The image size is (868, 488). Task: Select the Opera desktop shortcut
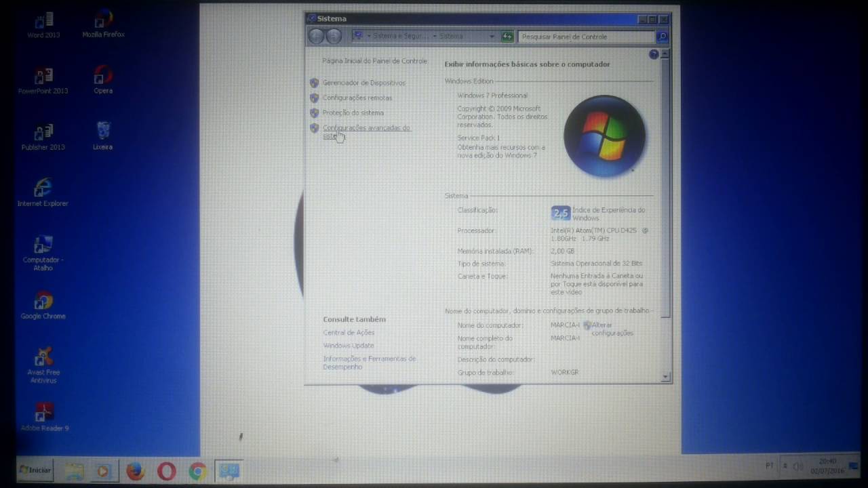click(x=103, y=80)
